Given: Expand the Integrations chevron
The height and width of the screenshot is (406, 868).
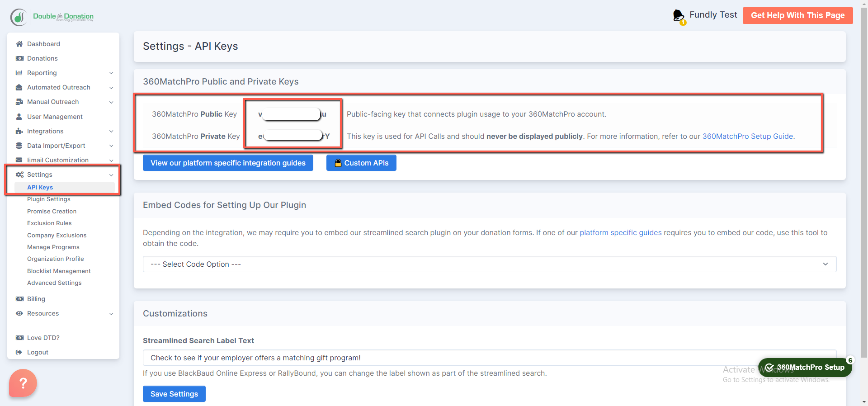Looking at the screenshot, I should tap(111, 132).
